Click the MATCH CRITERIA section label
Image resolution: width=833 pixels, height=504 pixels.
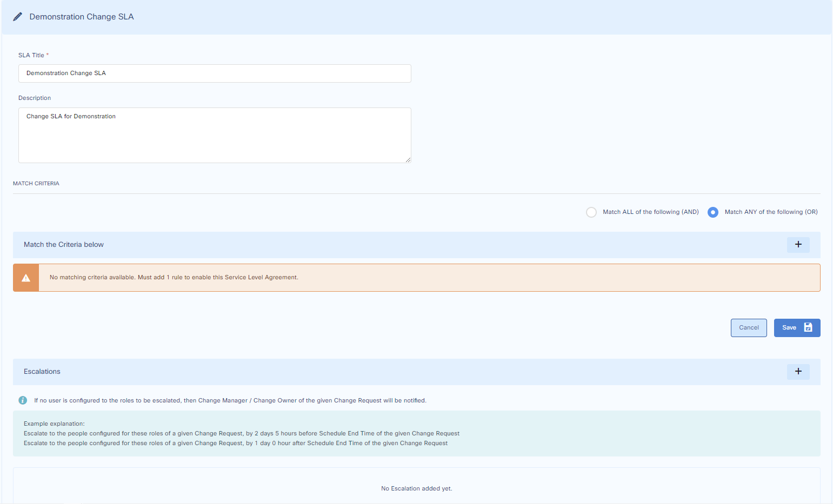(x=36, y=183)
